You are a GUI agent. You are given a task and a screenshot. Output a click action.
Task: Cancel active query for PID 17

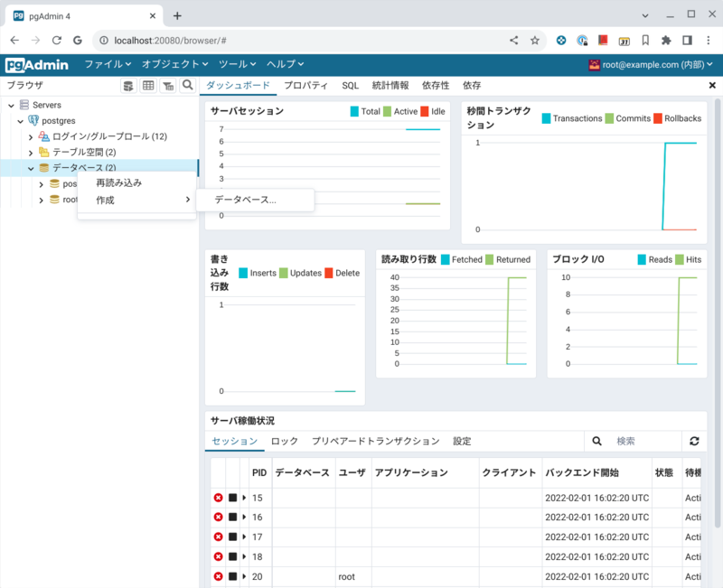[232, 537]
